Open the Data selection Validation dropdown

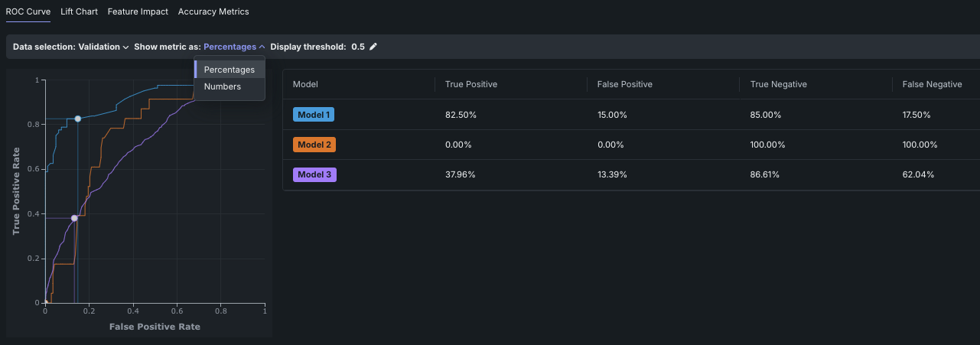coord(103,47)
